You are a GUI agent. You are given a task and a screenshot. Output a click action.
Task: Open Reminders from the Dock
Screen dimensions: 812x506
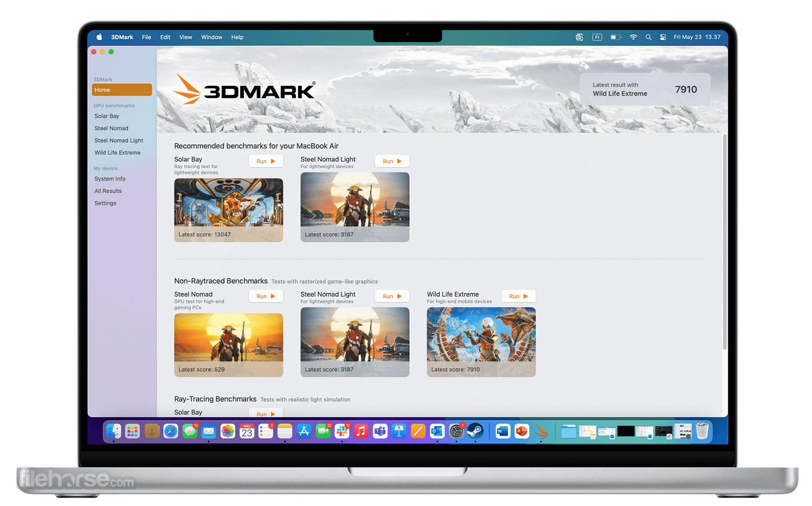point(266,431)
